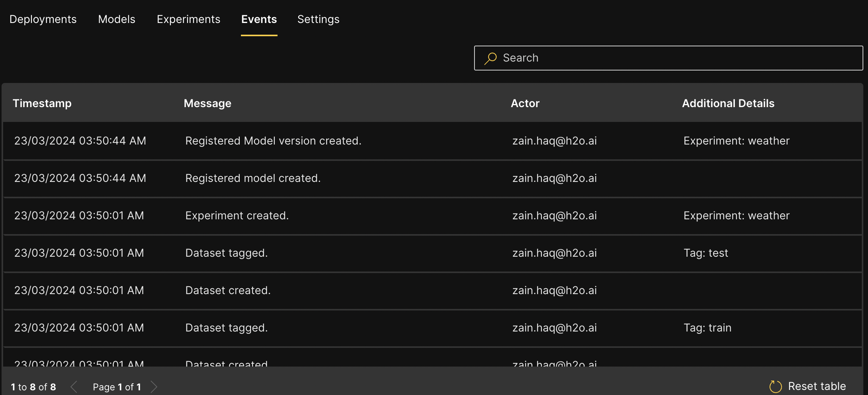This screenshot has height=395, width=868.
Task: Click 'Experiment: weather' in Experiment created row
Action: [736, 215]
